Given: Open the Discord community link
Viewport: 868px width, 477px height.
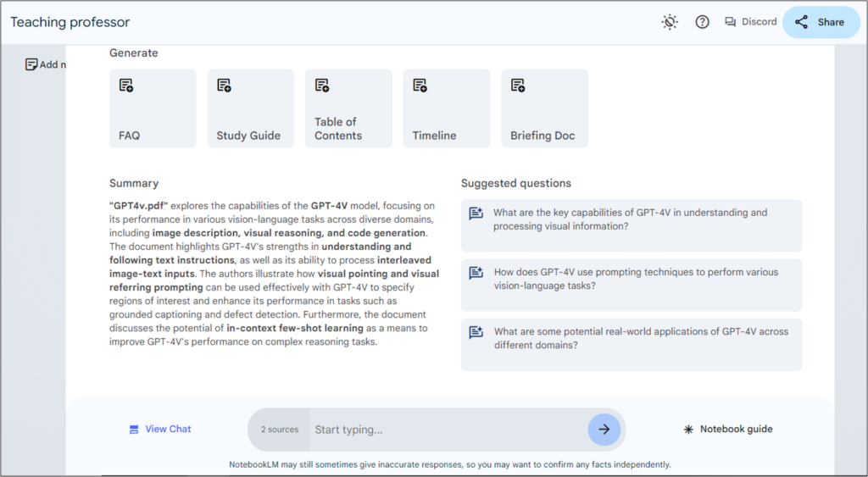Looking at the screenshot, I should pyautogui.click(x=750, y=22).
